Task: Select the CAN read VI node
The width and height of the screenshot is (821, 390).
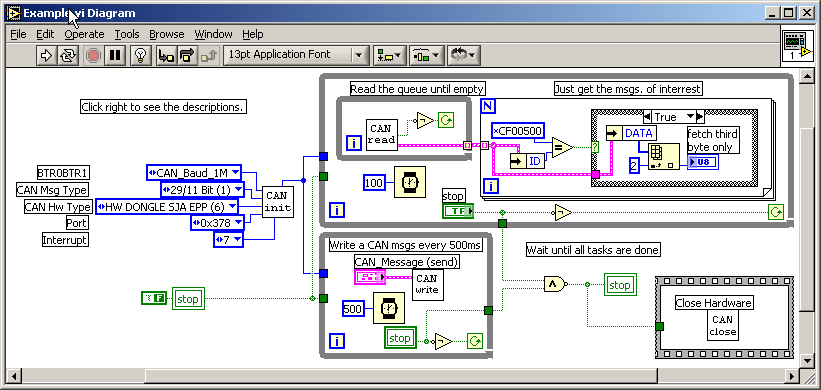Action: click(x=381, y=135)
